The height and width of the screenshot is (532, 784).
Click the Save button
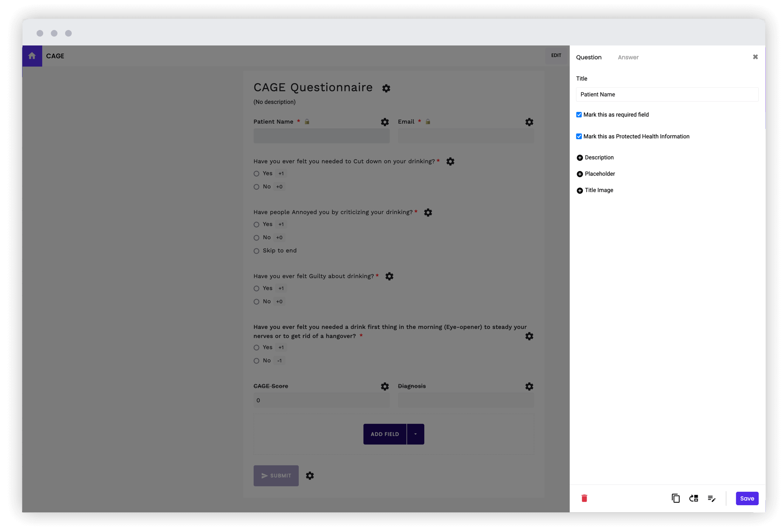746,498
